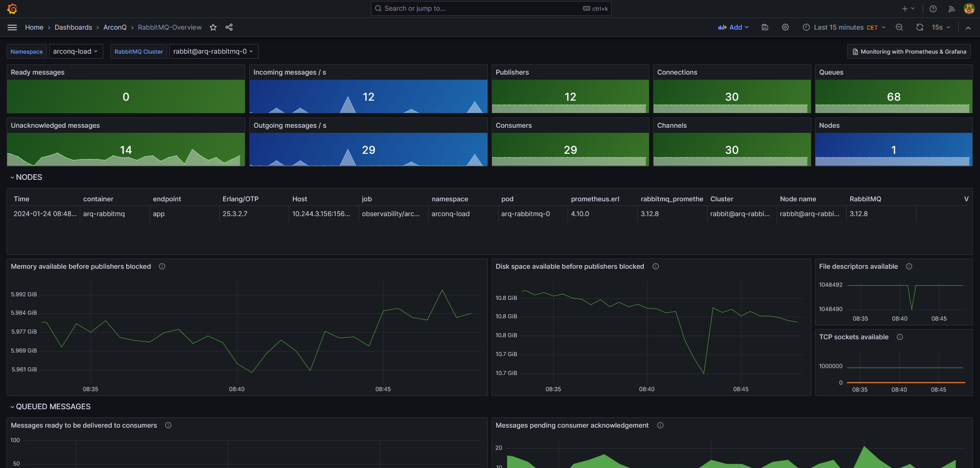Open Unacknowledged messages panel title

pos(55,126)
